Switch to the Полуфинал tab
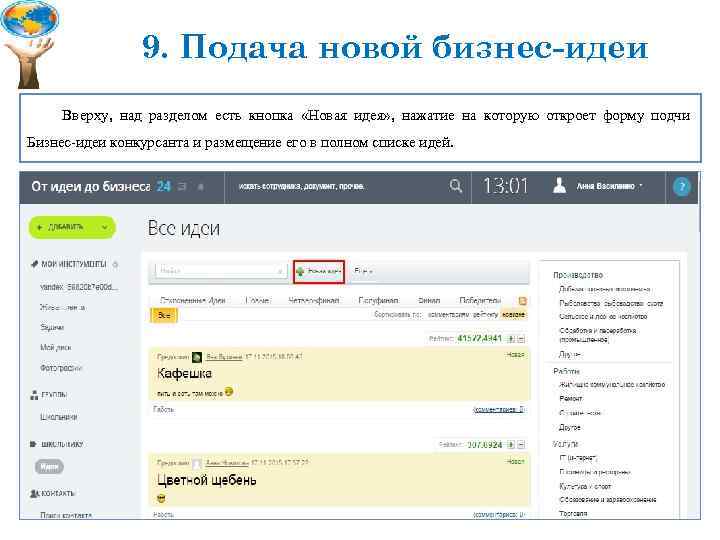The width and height of the screenshot is (720, 540). (x=378, y=300)
